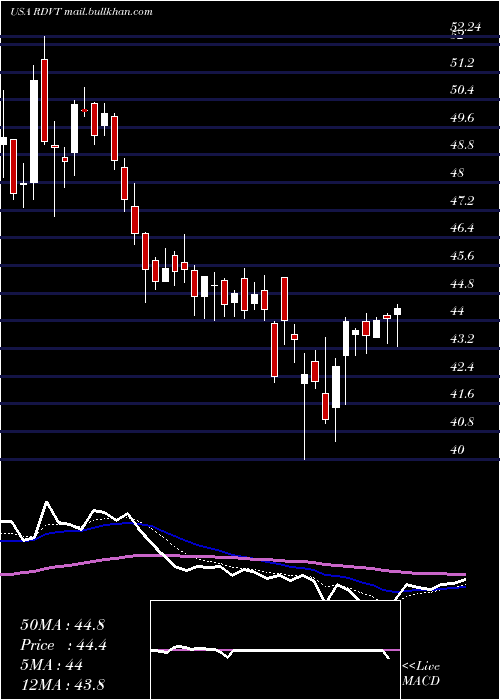Click the '12MA : 43.8' readout
Image resolution: width=500 pixels, height=700 pixels.
point(62,685)
